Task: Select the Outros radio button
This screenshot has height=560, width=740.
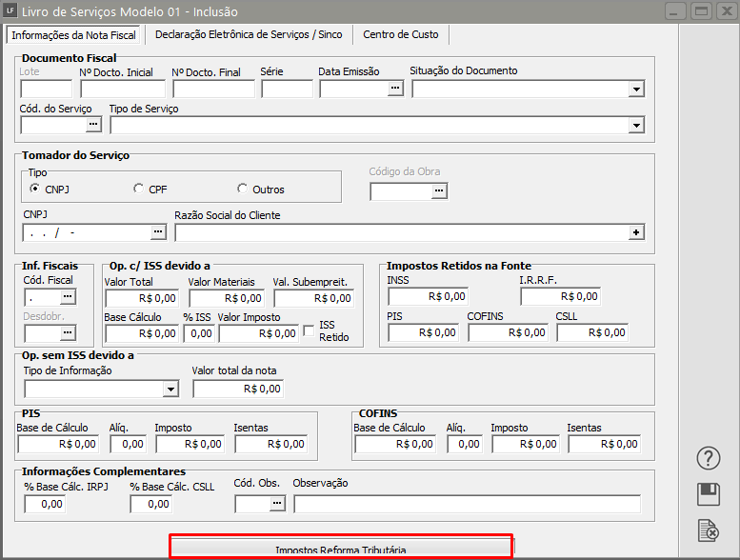Action: [242, 189]
